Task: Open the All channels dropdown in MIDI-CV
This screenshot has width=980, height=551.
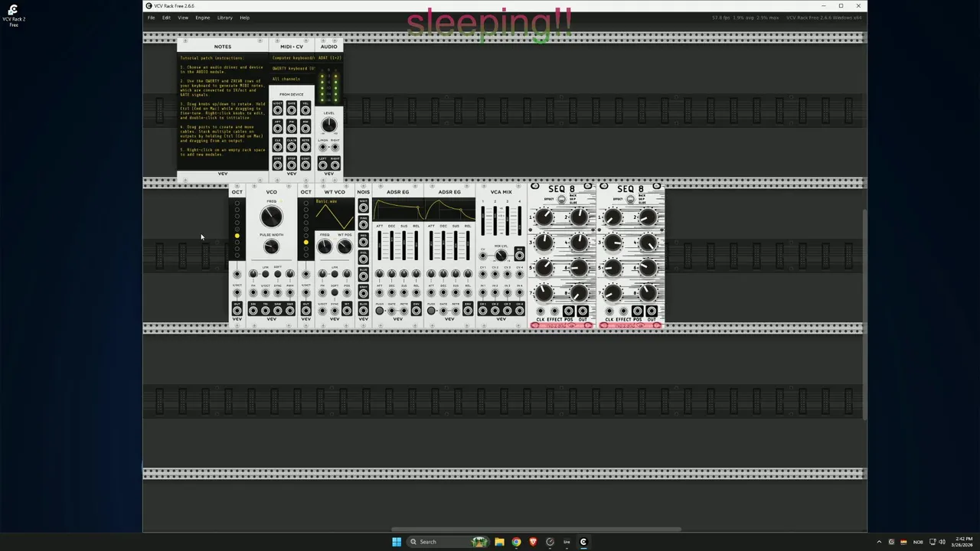Action: [292, 79]
